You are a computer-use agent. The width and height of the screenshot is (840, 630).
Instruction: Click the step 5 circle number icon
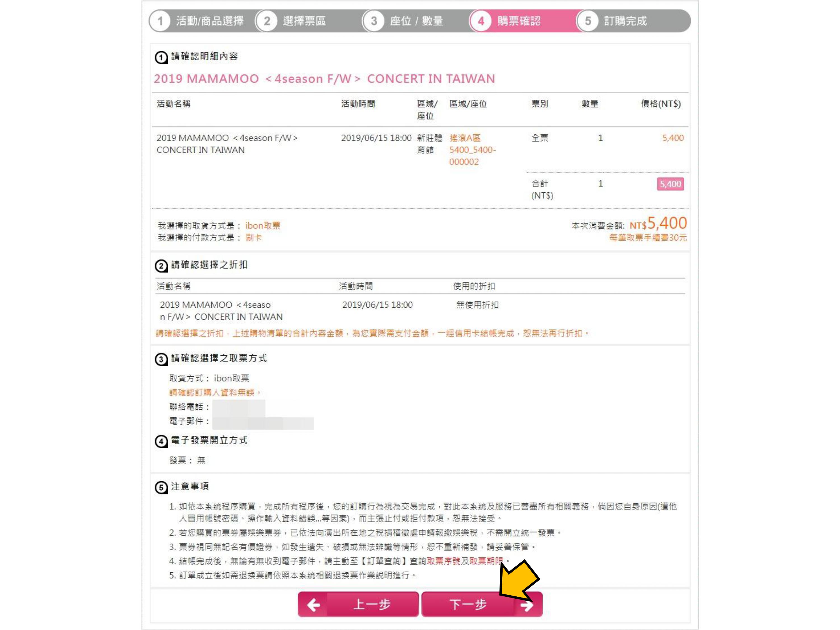coord(588,21)
